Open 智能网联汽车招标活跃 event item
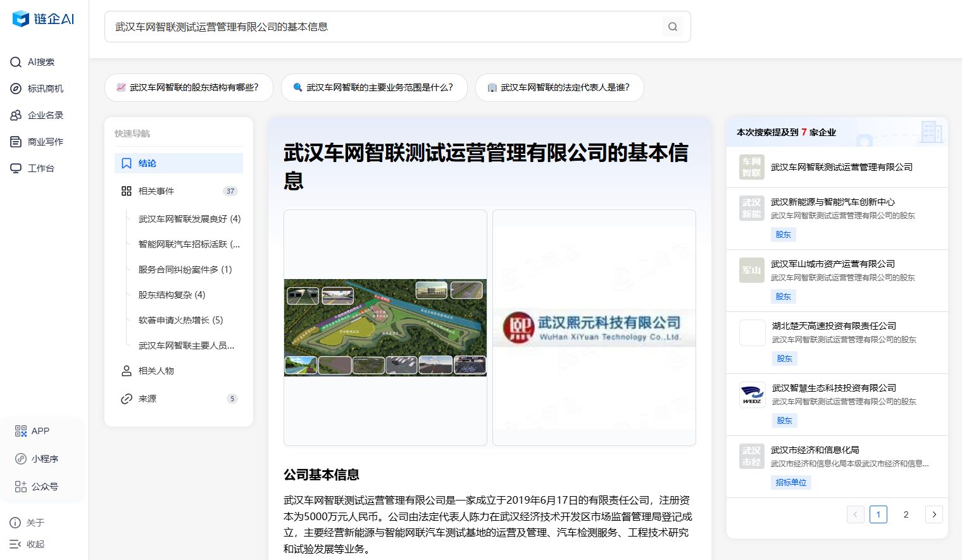 [189, 244]
